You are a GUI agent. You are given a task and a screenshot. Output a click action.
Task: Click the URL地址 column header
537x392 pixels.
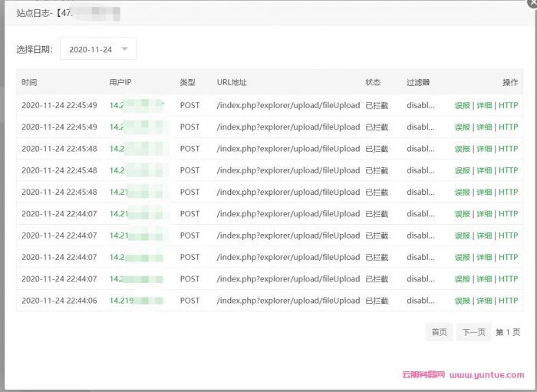point(232,82)
